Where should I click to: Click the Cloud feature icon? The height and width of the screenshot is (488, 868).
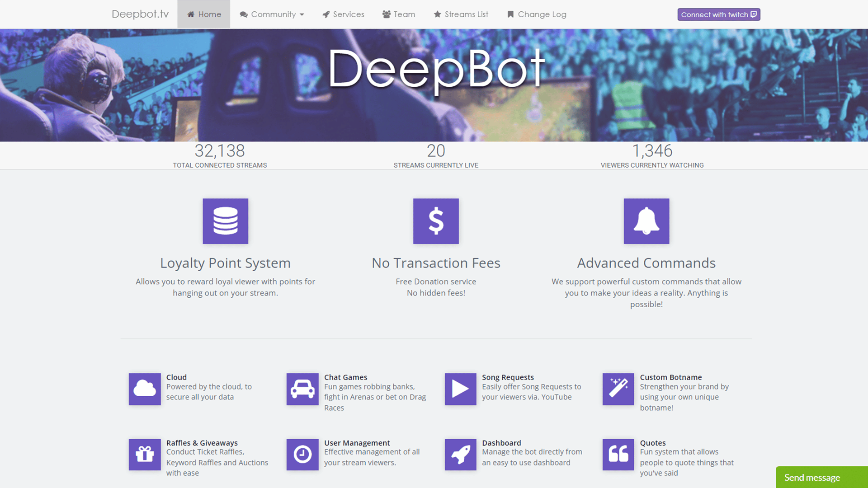[x=145, y=389]
